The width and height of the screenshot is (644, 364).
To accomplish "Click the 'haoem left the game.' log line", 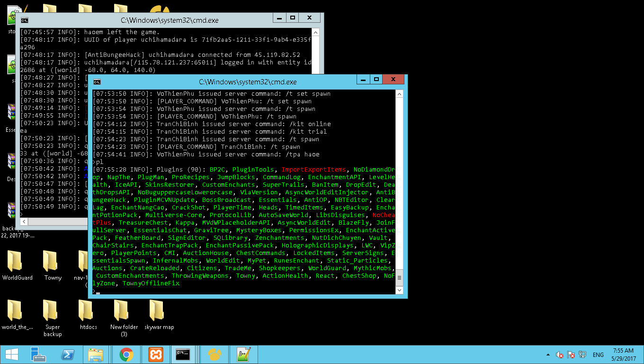I will 90,32.
